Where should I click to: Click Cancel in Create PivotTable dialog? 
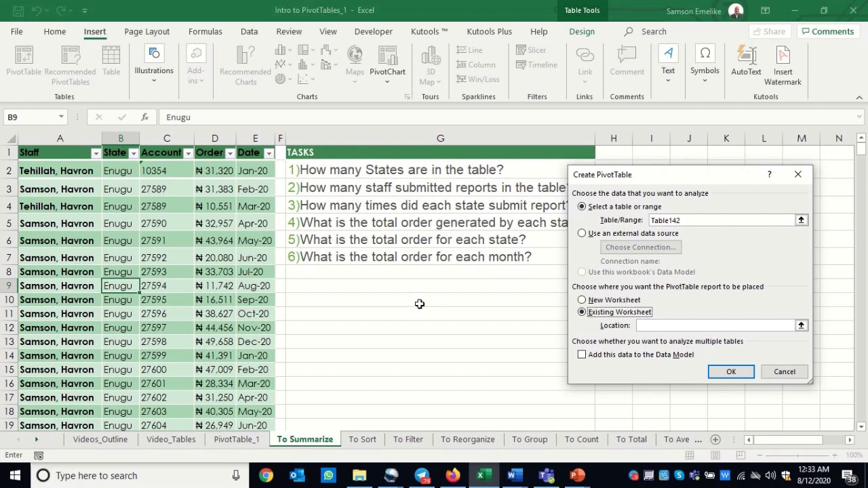point(785,371)
